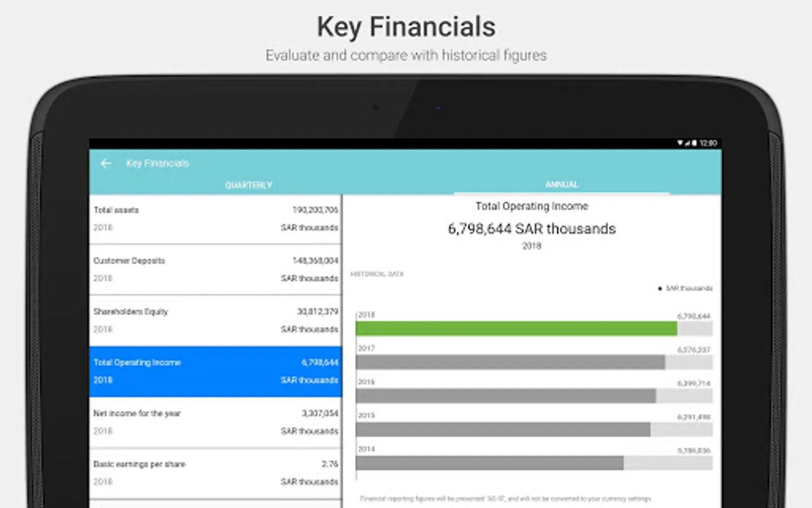Click the Key Financials title in app bar
The image size is (812, 508).
pos(157,163)
